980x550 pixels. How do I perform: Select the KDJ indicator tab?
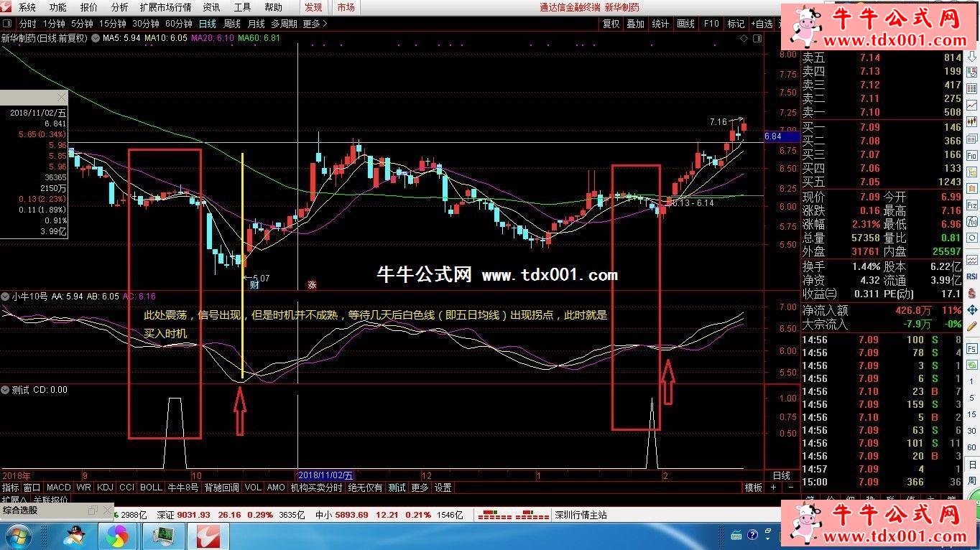(x=106, y=488)
